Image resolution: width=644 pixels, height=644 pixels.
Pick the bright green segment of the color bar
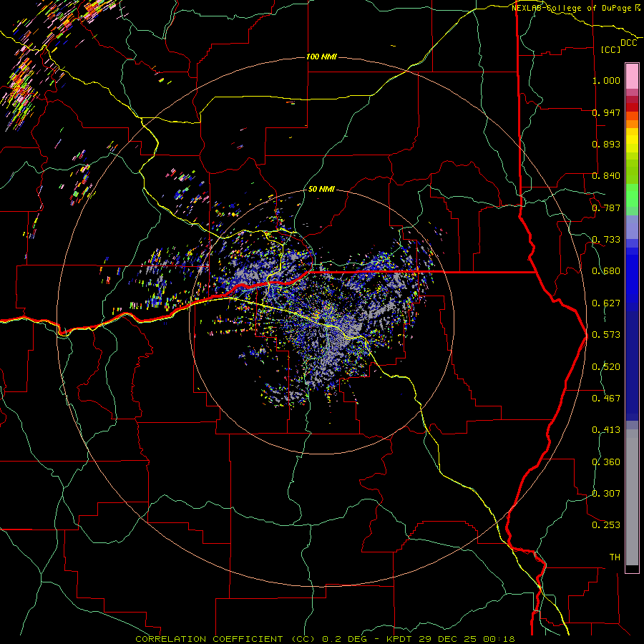coord(632,195)
